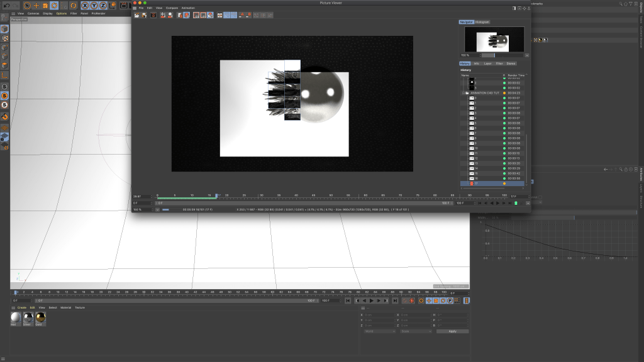Click the Model mode cube icon
Screen dimensions: 644x362
(4, 29)
